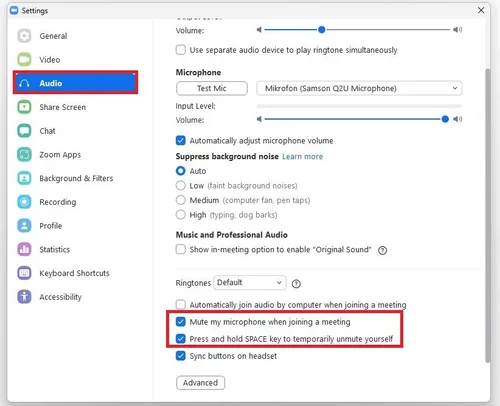
Task: Click the Background & Filters icon
Action: 24,178
